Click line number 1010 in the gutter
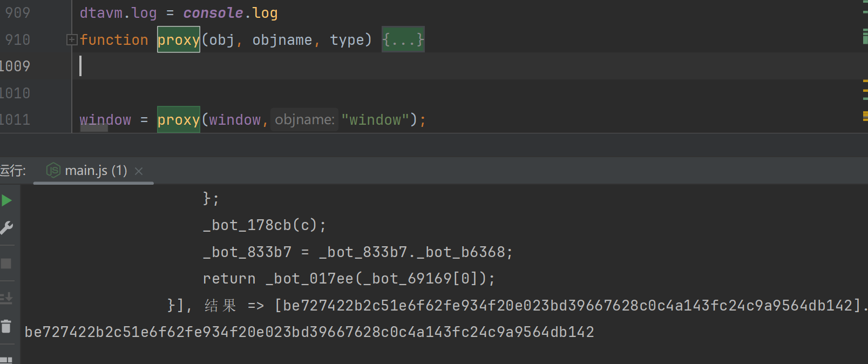This screenshot has width=868, height=364. point(15,93)
